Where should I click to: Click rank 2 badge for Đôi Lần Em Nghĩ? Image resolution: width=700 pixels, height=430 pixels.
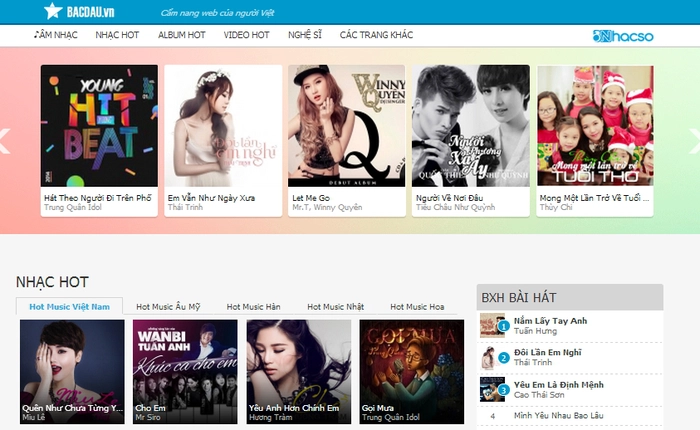pyautogui.click(x=504, y=358)
